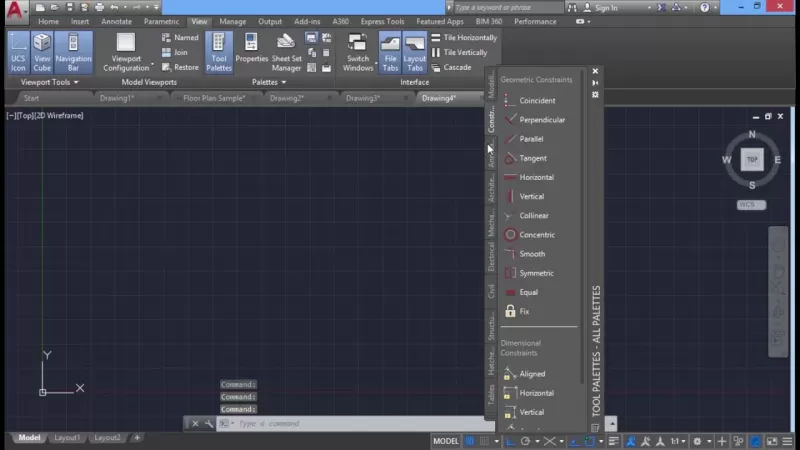The width and height of the screenshot is (800, 450).
Task: Click the Plot printer icon
Action: click(99, 7)
